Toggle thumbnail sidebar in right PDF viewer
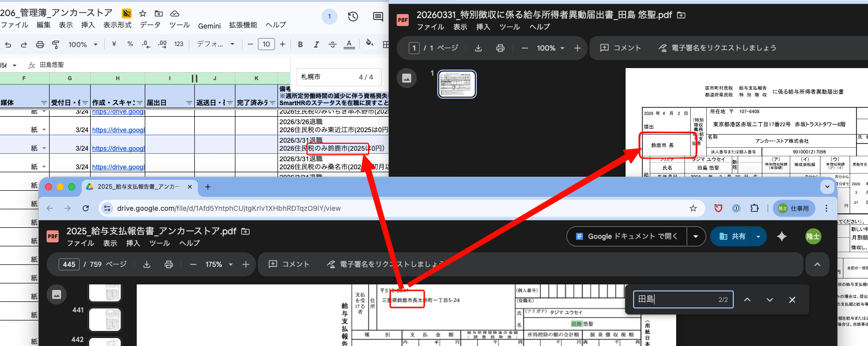The height and width of the screenshot is (346, 868). [x=407, y=78]
